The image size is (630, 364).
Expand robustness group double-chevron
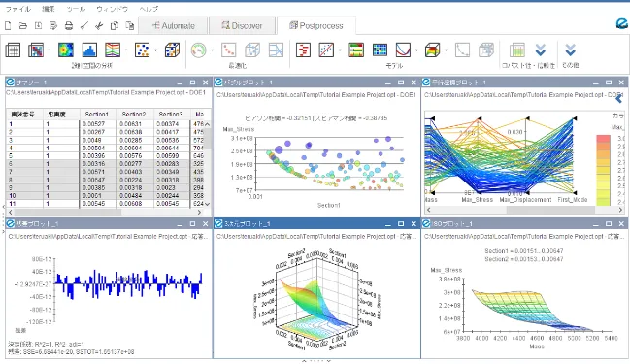pyautogui.click(x=541, y=50)
